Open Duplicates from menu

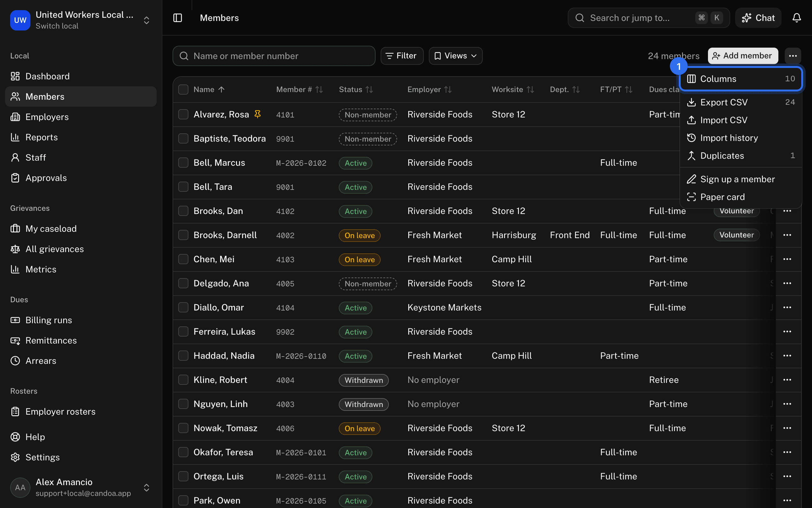(741, 156)
